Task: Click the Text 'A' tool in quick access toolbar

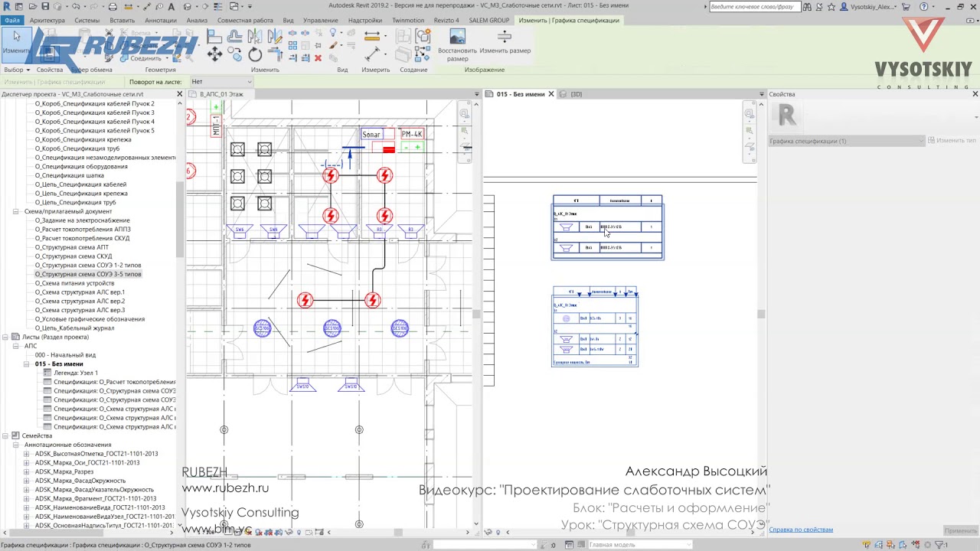Action: tap(170, 6)
